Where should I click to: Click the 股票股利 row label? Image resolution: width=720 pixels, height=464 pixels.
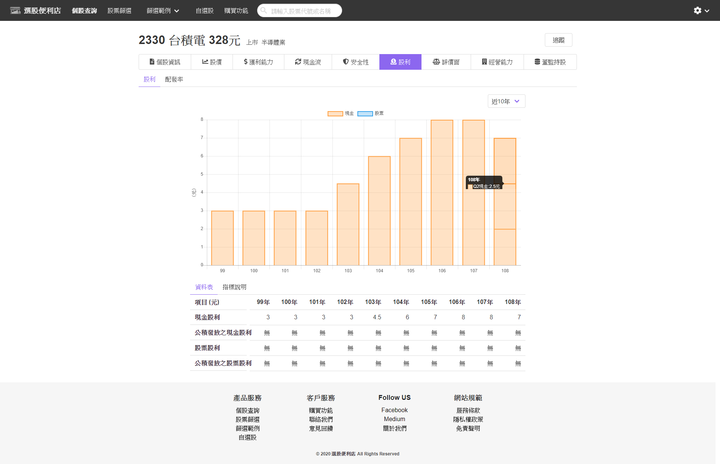(208, 348)
